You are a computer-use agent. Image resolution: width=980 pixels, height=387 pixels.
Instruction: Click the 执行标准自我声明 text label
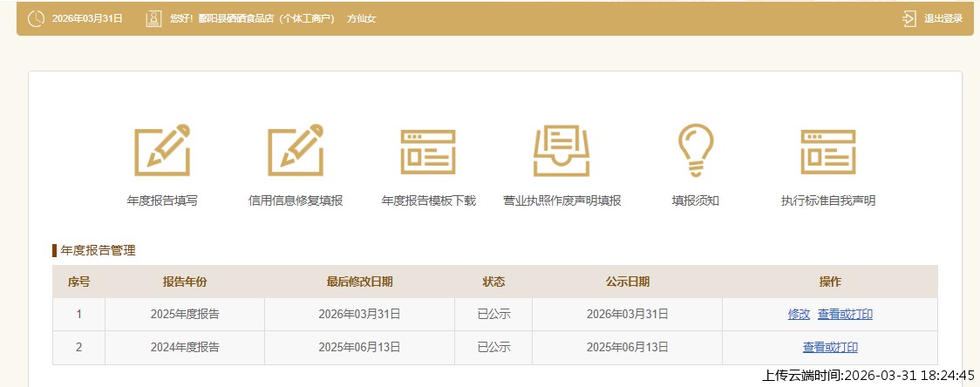[x=828, y=200]
